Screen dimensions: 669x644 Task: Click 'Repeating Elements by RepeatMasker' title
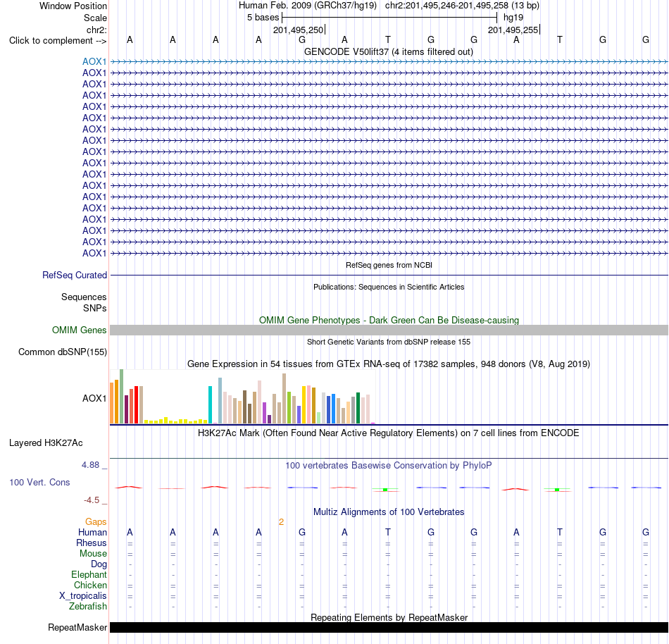(389, 617)
